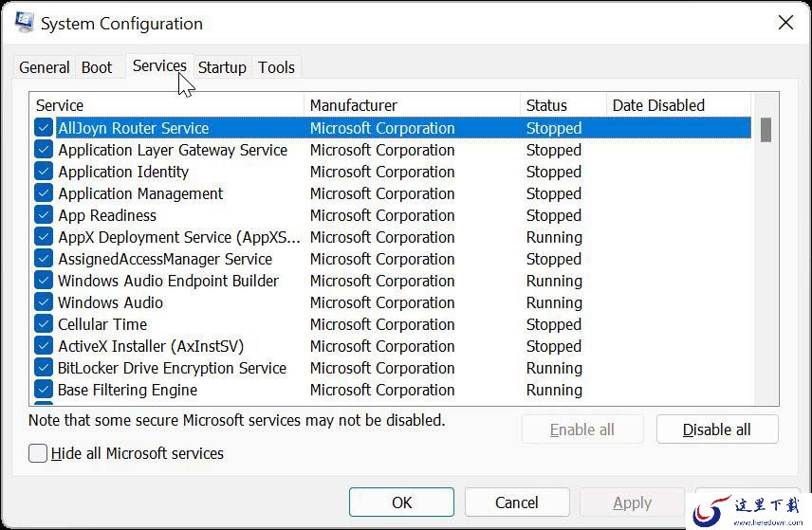Click Running status of BitLocker Drive Encryption
The height and width of the screenshot is (530, 812).
(x=554, y=367)
